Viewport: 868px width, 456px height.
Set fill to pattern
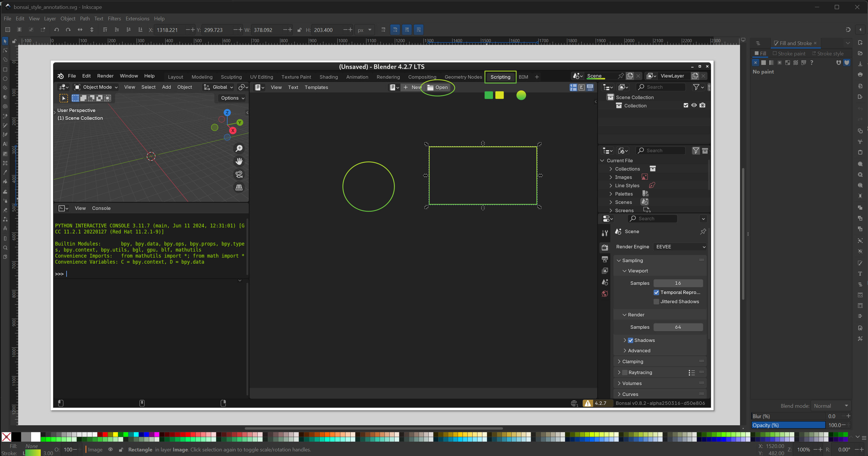pyautogui.click(x=796, y=62)
